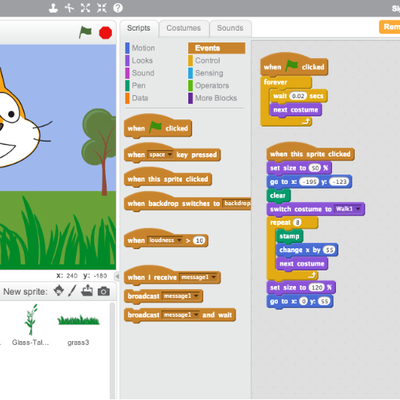This screenshot has width=400, height=400.
Task: Open the message1 dropdown in the when I receive block
Action: 198,277
